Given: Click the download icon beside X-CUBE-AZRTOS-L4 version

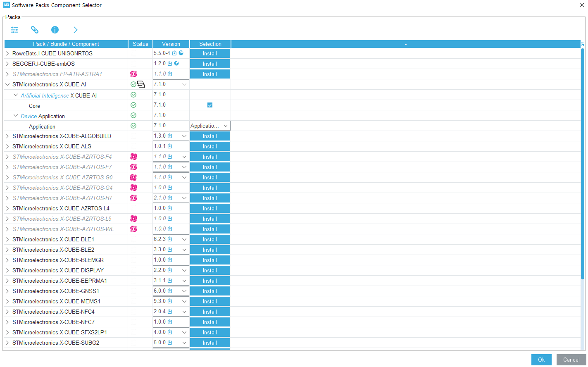Looking at the screenshot, I should [x=170, y=208].
